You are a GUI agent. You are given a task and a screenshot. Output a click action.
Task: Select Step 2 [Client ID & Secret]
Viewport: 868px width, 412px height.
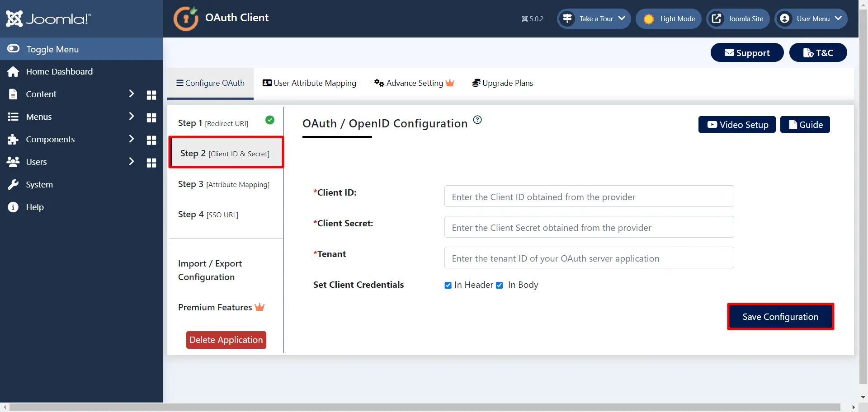[x=226, y=153]
